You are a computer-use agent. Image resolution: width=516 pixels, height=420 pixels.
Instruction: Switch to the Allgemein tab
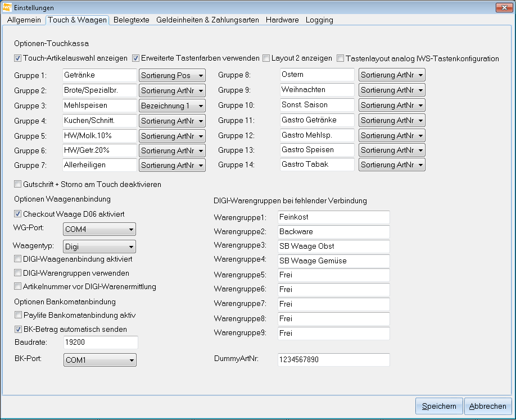pos(24,20)
